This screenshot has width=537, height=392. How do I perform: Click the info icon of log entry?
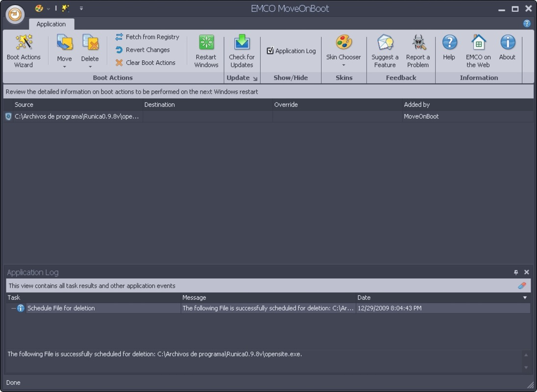tap(21, 308)
